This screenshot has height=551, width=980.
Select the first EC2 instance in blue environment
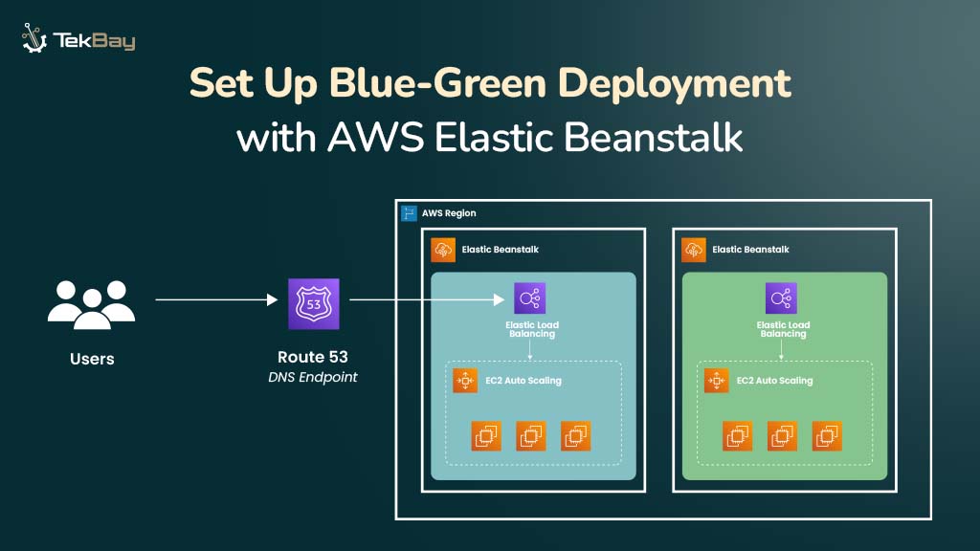[484, 436]
